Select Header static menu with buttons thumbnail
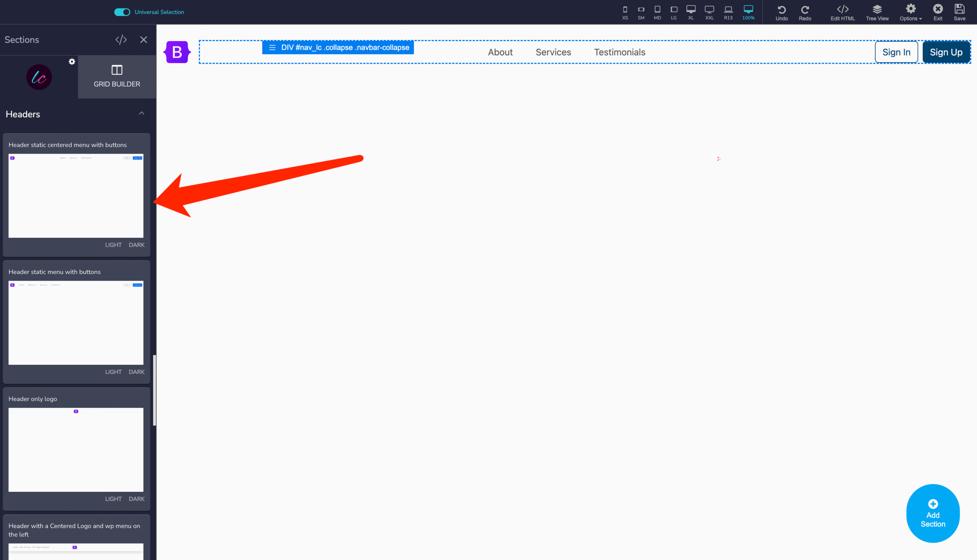This screenshot has width=977, height=560. (76, 323)
